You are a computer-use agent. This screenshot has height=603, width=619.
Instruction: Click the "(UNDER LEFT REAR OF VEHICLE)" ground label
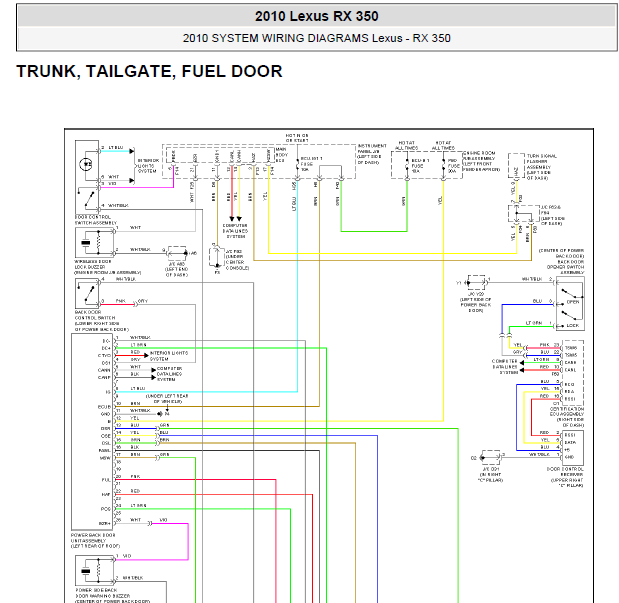click(x=167, y=398)
